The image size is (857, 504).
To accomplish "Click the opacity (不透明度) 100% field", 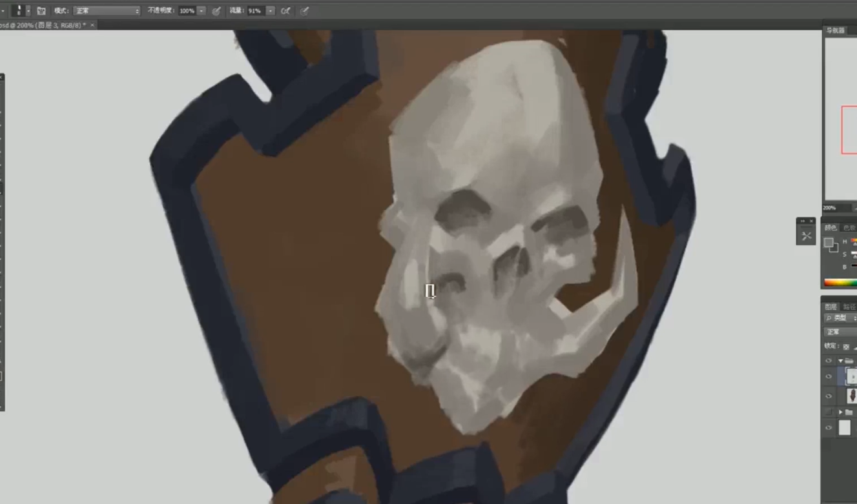I will 187,11.
